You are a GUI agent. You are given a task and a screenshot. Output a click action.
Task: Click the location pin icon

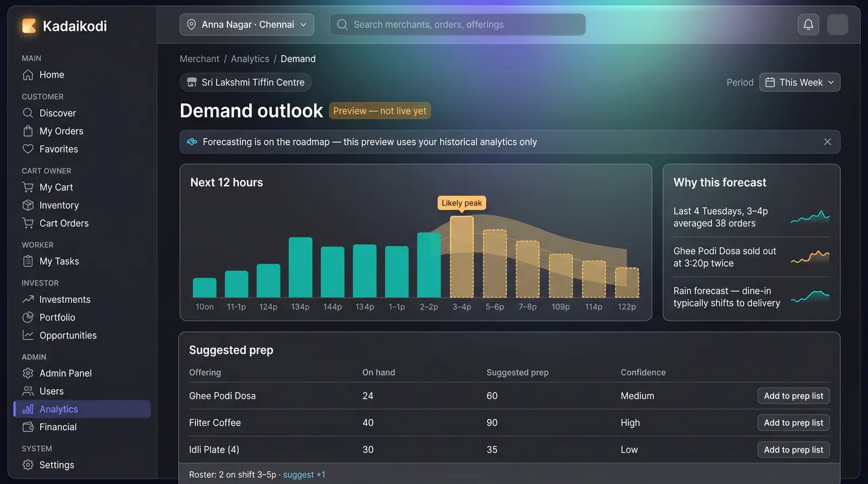click(191, 24)
